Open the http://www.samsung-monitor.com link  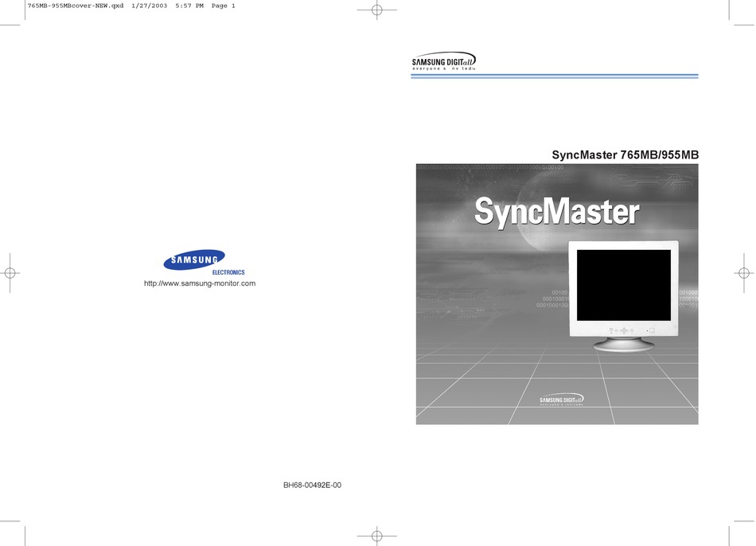coord(200,283)
